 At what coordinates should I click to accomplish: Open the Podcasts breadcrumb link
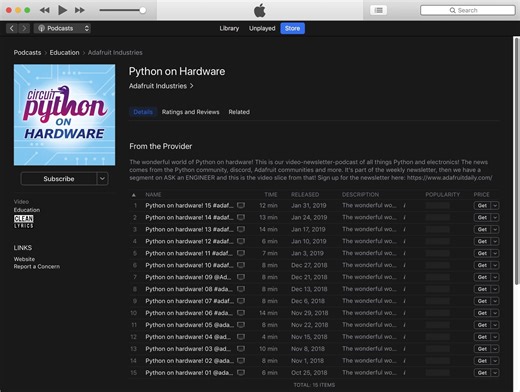click(27, 53)
